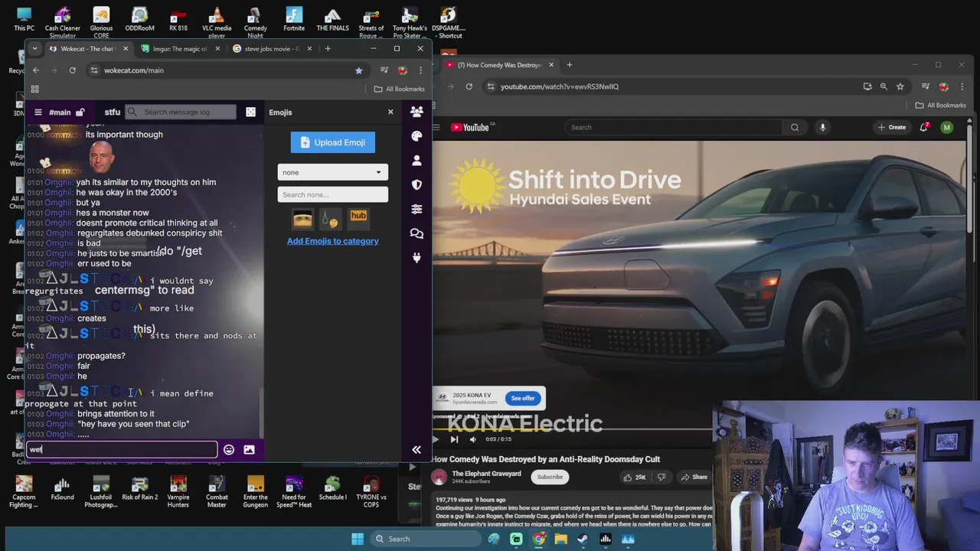Click the image upload icon in chat input

(x=249, y=450)
